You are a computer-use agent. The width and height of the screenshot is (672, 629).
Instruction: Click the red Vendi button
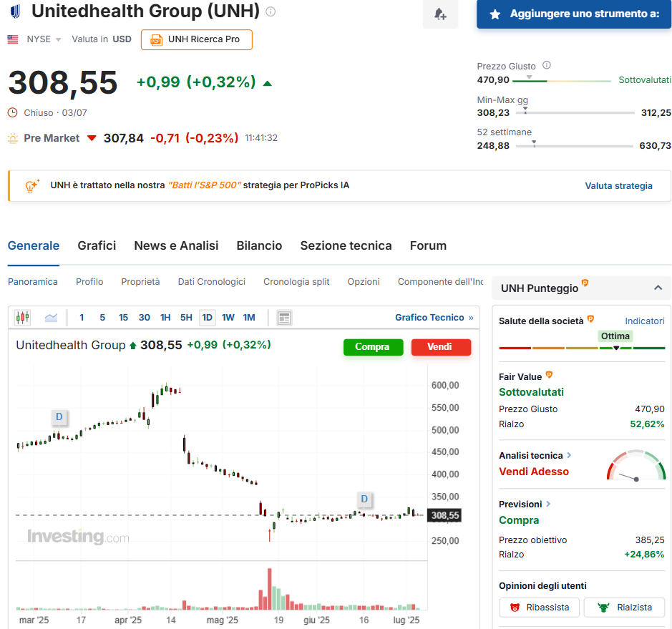click(x=441, y=347)
